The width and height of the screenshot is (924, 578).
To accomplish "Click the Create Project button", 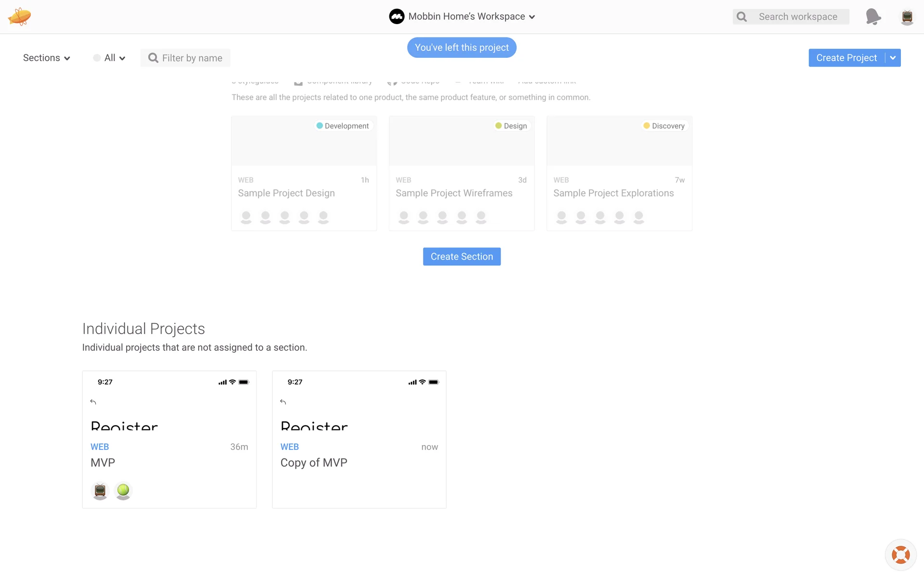I will point(846,58).
